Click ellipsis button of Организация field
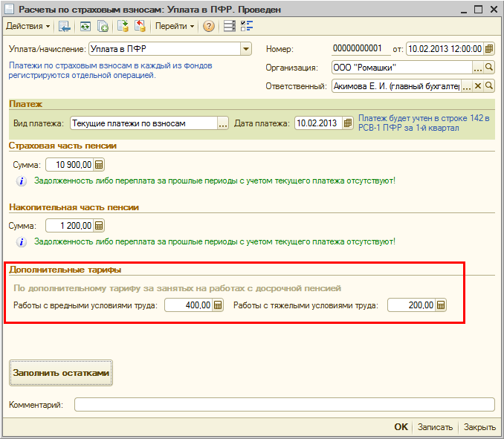This screenshot has width=504, height=439. coord(478,68)
